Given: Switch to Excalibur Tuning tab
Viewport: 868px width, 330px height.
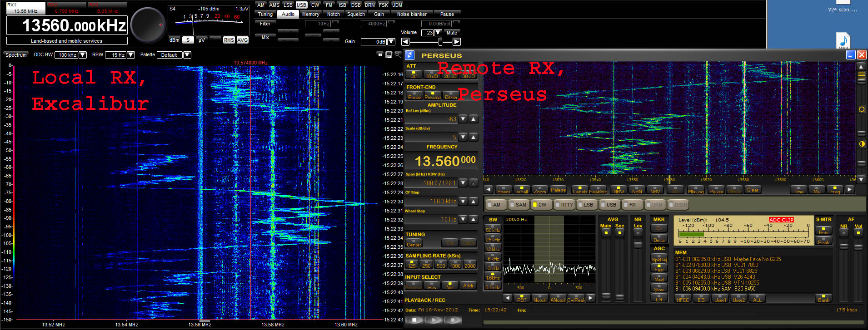Looking at the screenshot, I should point(265,14).
